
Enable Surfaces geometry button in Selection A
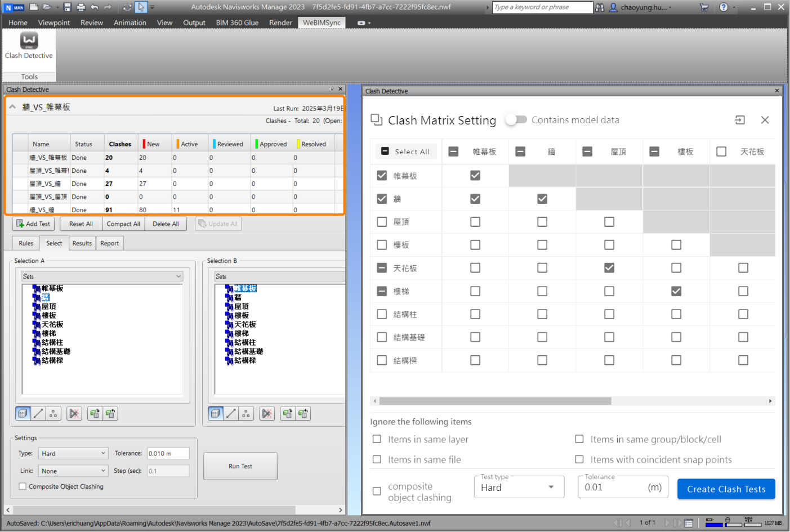pos(23,414)
